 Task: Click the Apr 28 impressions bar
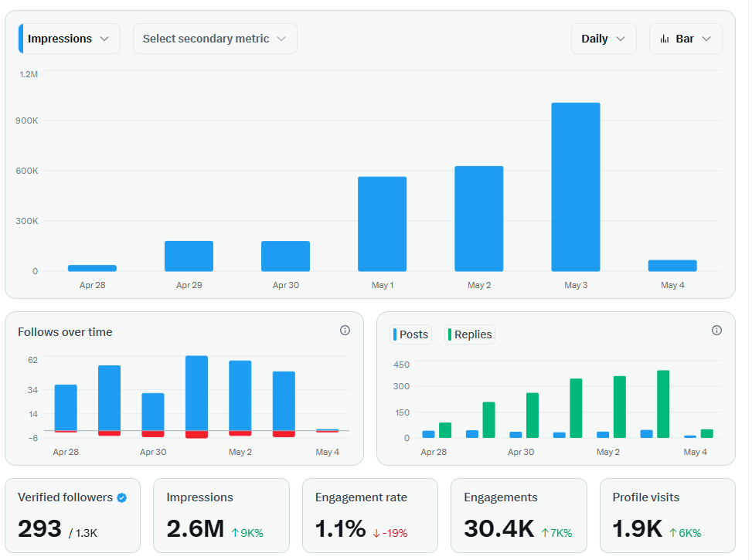tap(92, 268)
